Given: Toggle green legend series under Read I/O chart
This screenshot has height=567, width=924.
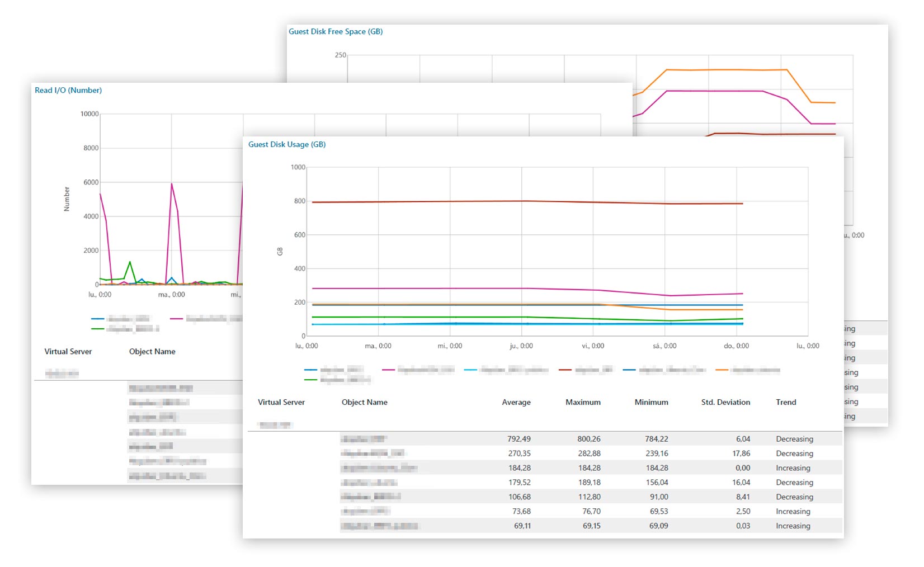Looking at the screenshot, I should coord(98,329).
